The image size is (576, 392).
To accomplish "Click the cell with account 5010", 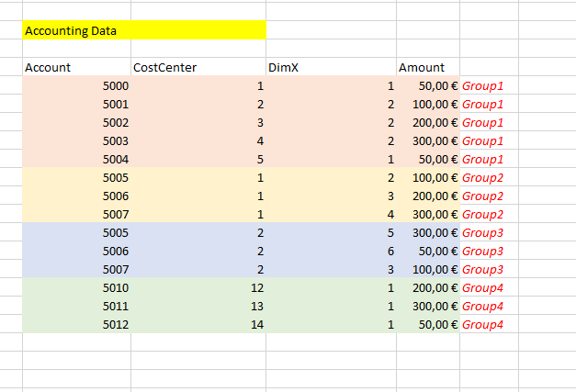I will pos(77,287).
